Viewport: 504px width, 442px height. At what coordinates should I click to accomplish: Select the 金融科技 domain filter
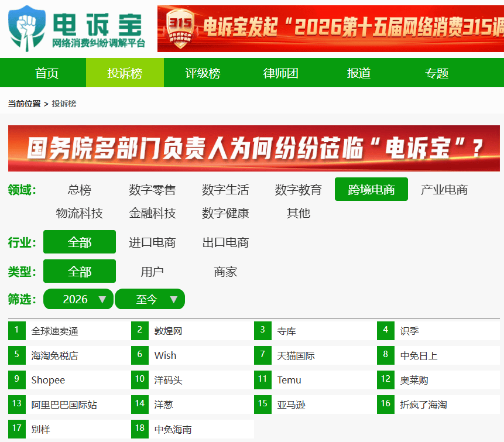click(152, 213)
